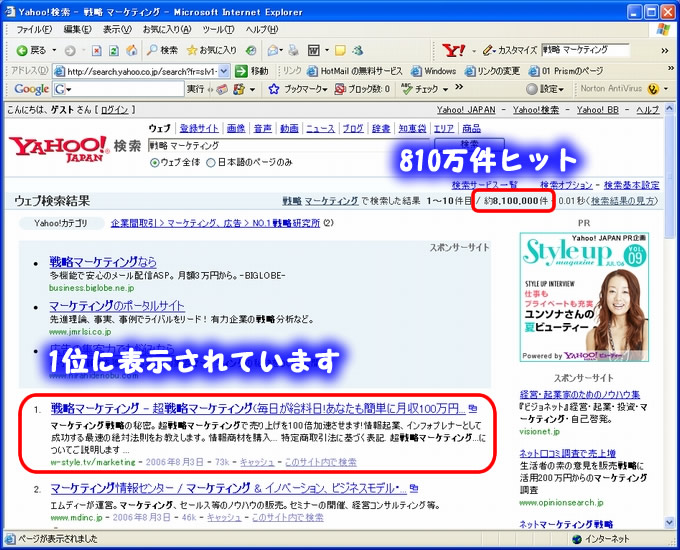Screen dimensions: 680x550
Task: Select the 日本語のページのみ radio button
Action: click(211, 163)
